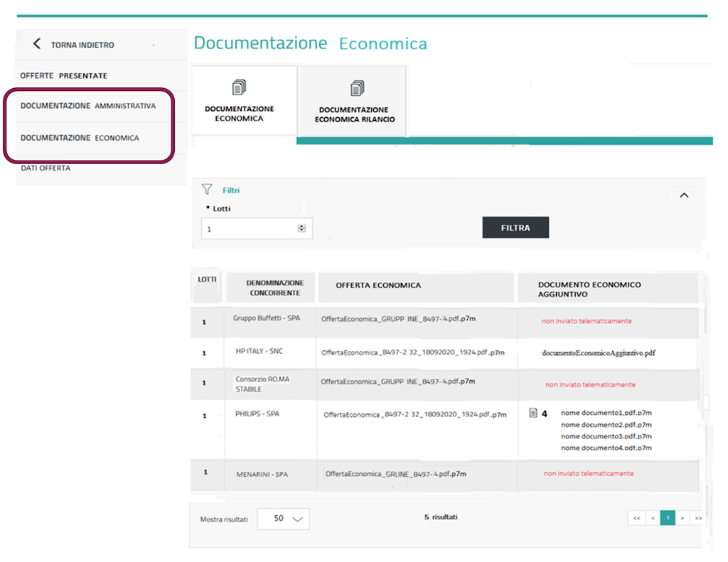Image resolution: width=728 pixels, height=562 pixels.
Task: Click the back arrow next to Torna Indietro
Action: (x=37, y=44)
